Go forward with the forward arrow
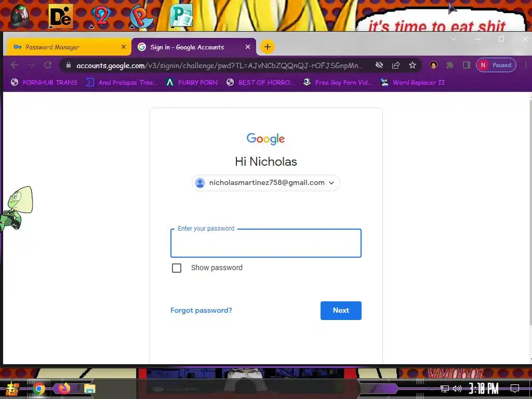The width and height of the screenshot is (532, 399). [31, 65]
